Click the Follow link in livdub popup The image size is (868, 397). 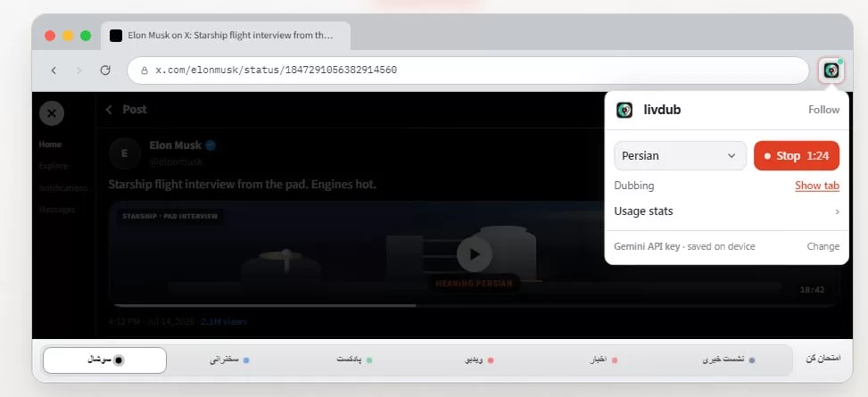coord(823,110)
